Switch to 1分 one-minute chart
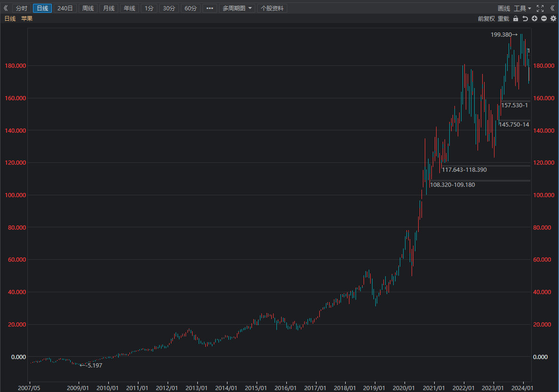The image size is (559, 392). (149, 8)
